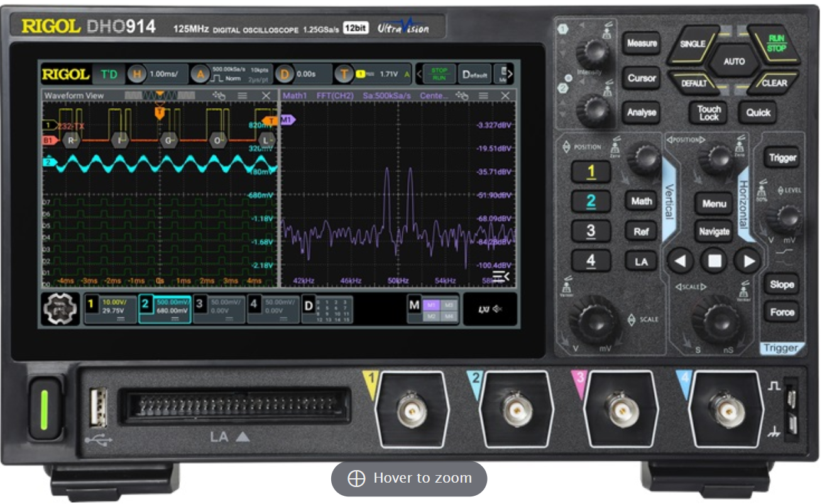Viewport: 827px width, 504px height.
Task: Click the trigger LEVEL knob
Action: click(783, 218)
